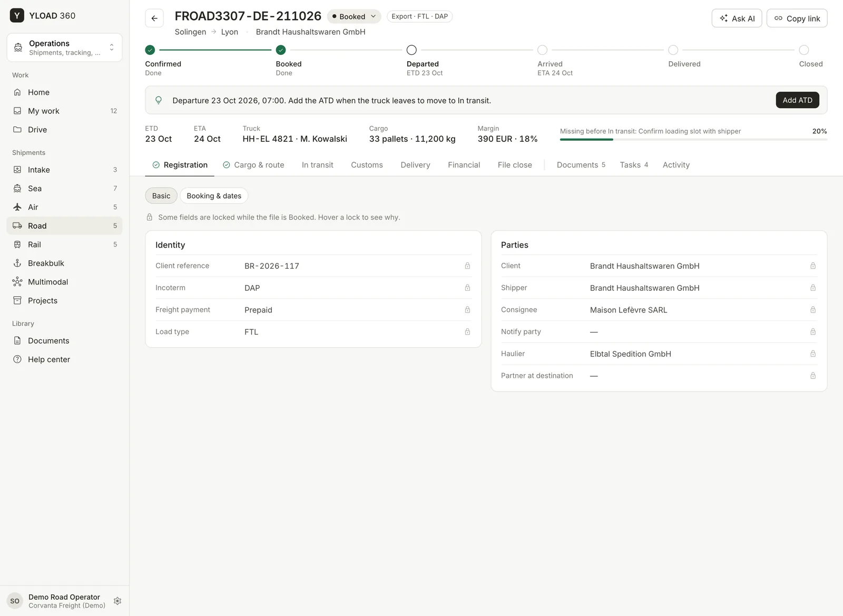Click the Export · FTL · DAP tag
Image resolution: width=843 pixels, height=616 pixels.
420,16
